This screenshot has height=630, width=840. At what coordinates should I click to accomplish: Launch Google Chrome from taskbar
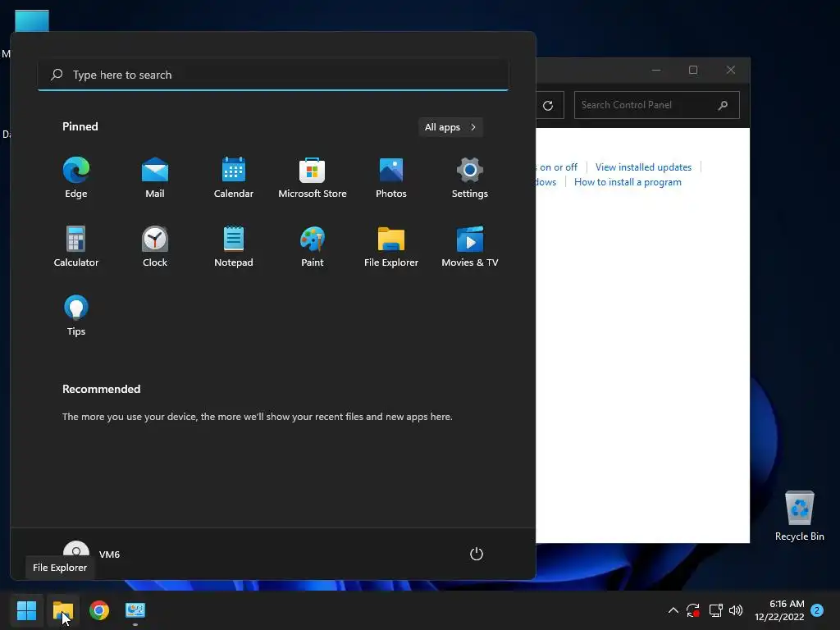pyautogui.click(x=99, y=610)
